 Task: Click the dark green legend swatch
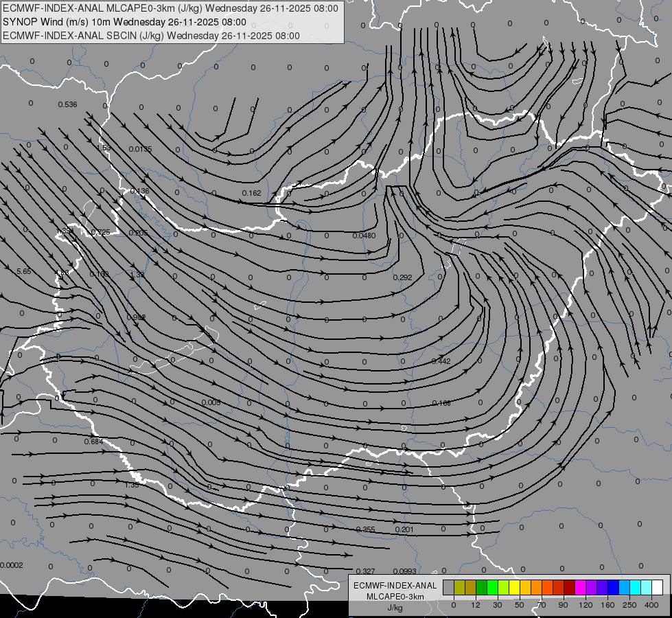(x=481, y=587)
